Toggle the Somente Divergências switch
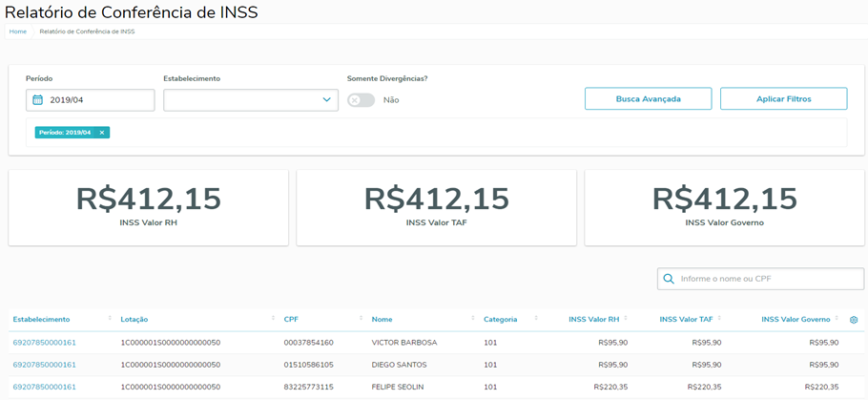This screenshot has height=400, width=868. [x=361, y=100]
